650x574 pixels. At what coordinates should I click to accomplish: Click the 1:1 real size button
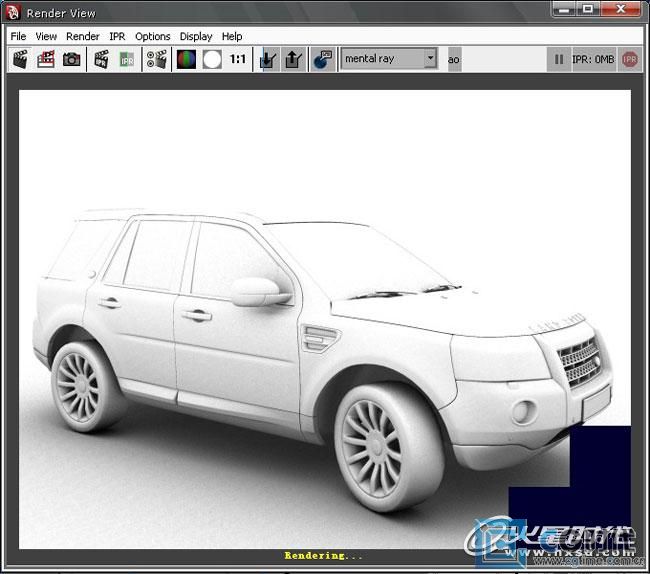pyautogui.click(x=238, y=59)
